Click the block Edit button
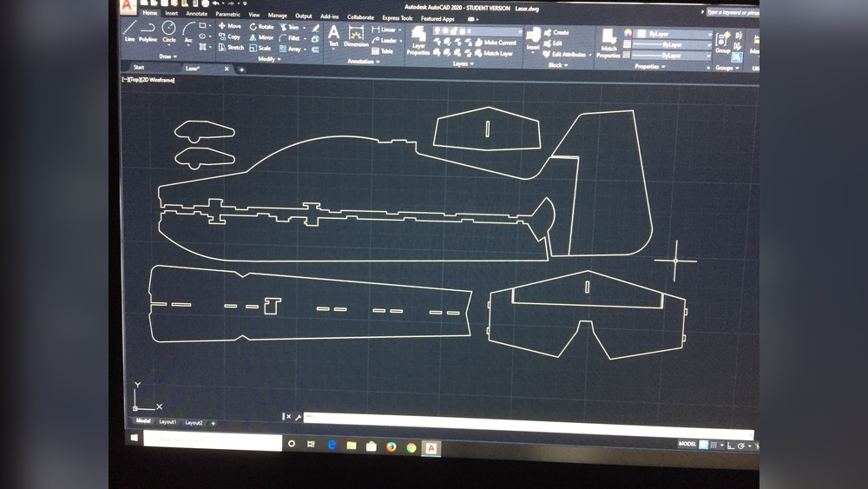 coord(552,43)
